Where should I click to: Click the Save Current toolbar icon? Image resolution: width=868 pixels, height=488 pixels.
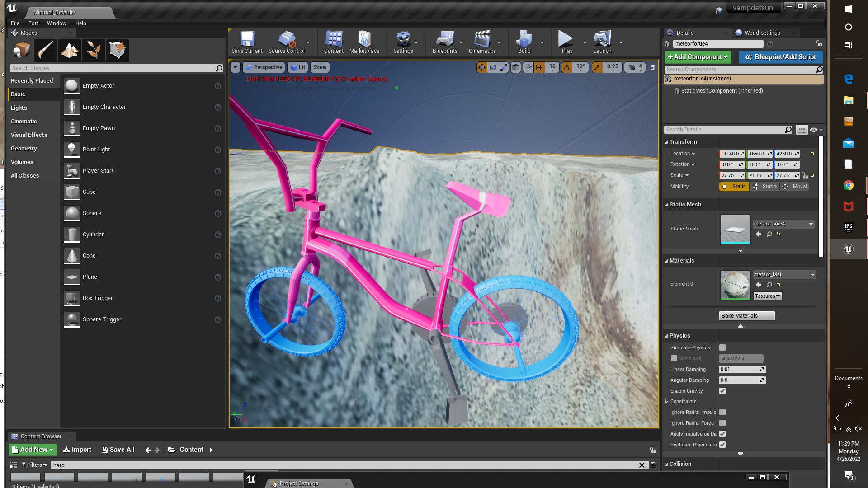tap(247, 42)
